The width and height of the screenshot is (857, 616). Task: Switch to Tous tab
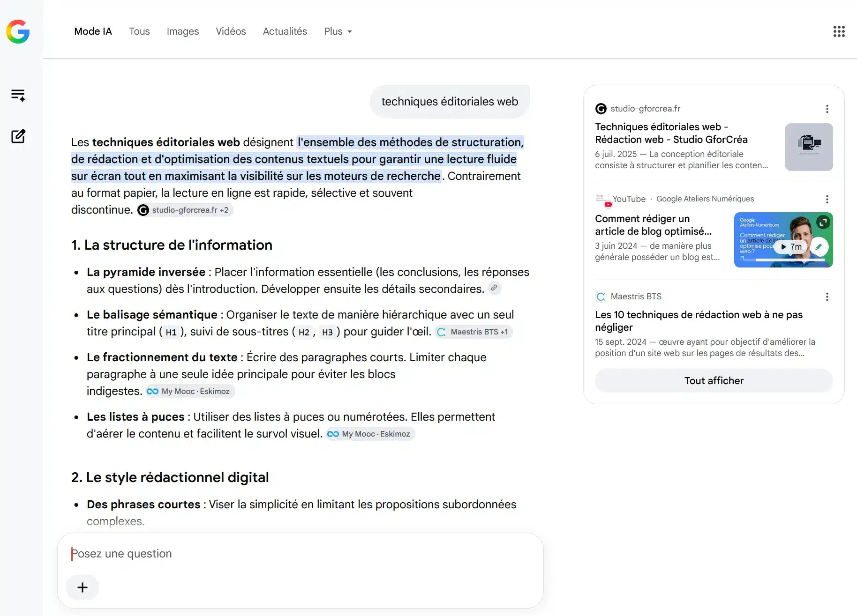click(x=139, y=31)
